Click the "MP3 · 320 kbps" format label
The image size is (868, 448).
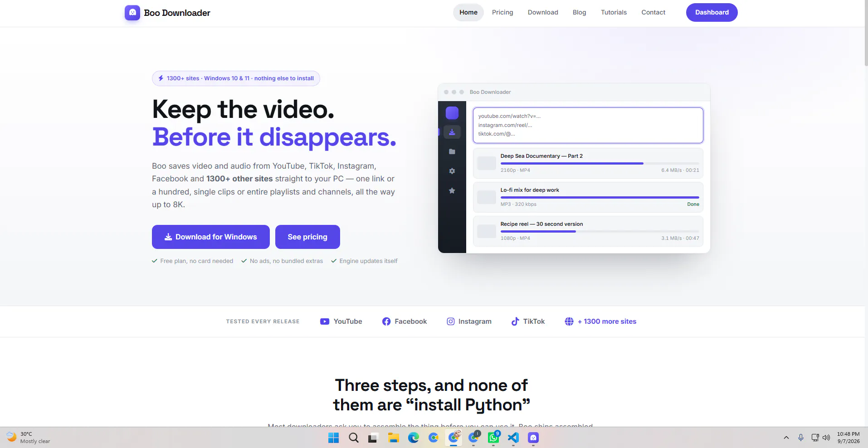coord(518,204)
